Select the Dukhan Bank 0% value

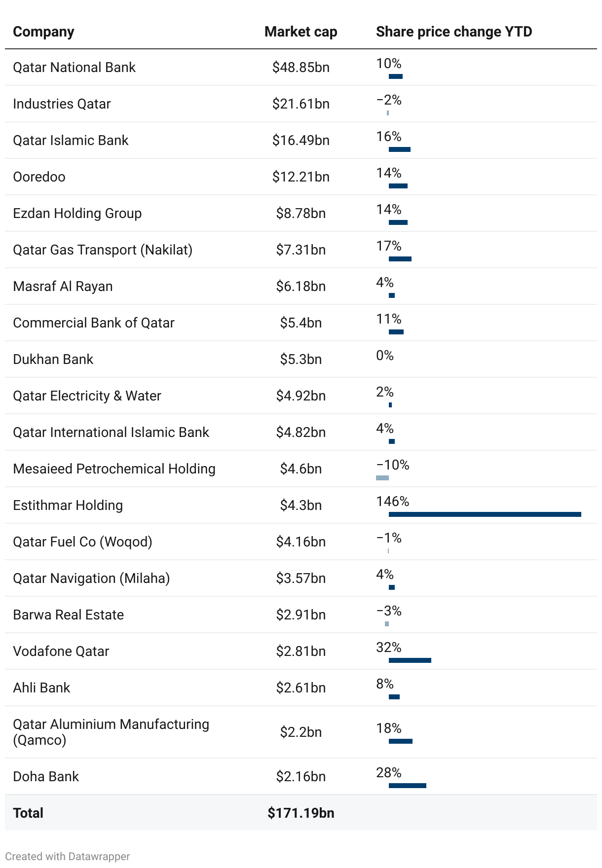[x=385, y=355]
